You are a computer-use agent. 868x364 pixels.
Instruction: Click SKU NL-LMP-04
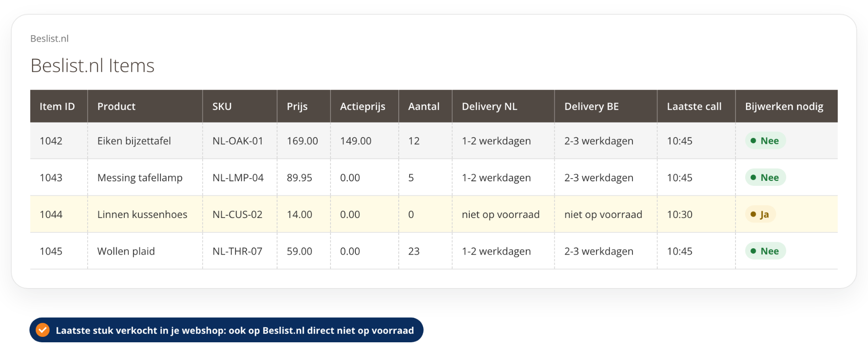238,178
